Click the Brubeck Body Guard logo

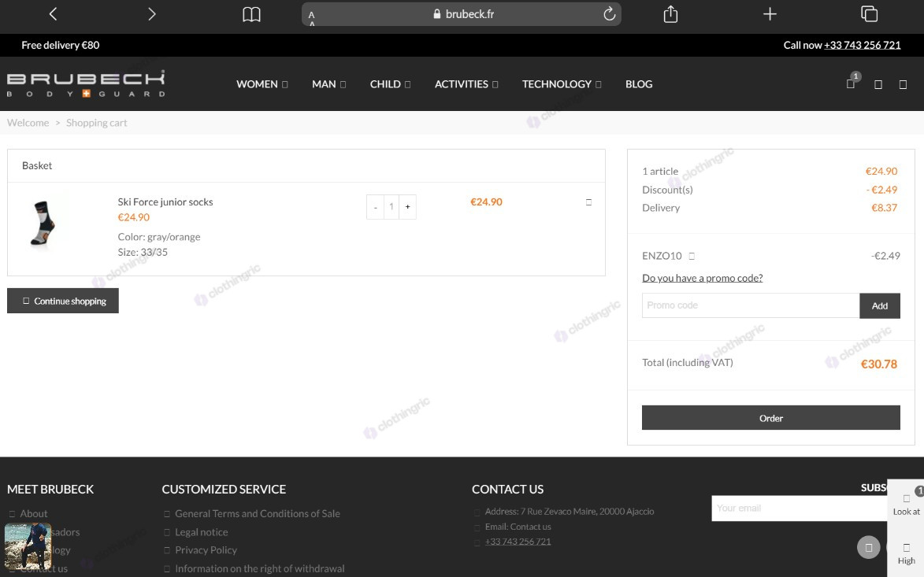click(x=86, y=83)
